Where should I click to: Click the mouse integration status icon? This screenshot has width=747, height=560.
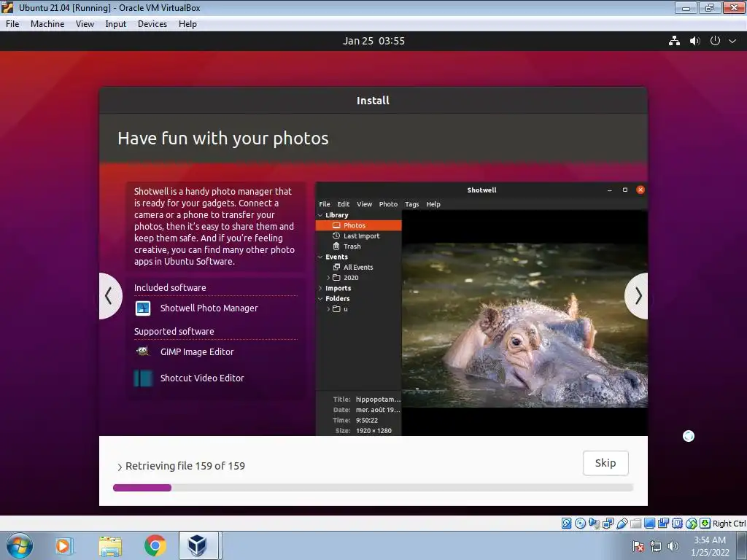tap(692, 524)
